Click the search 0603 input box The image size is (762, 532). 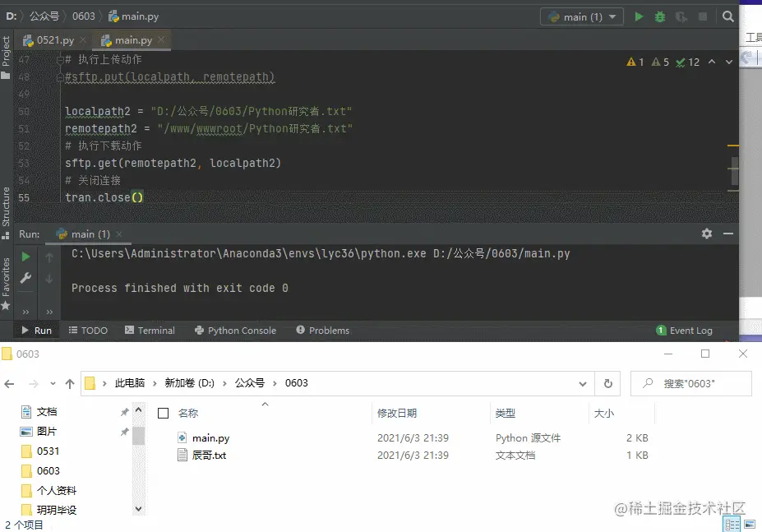(x=690, y=384)
